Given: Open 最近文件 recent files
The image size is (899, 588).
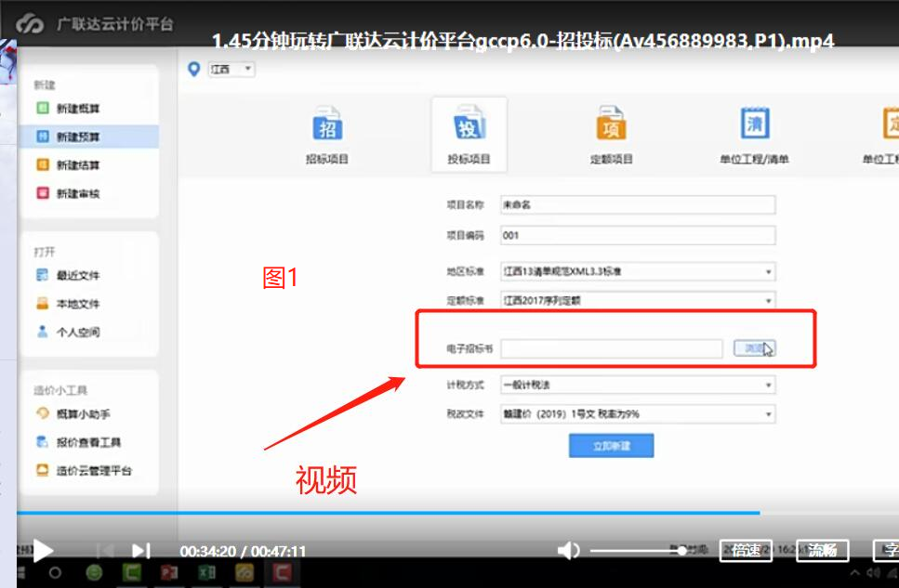Looking at the screenshot, I should (x=68, y=276).
